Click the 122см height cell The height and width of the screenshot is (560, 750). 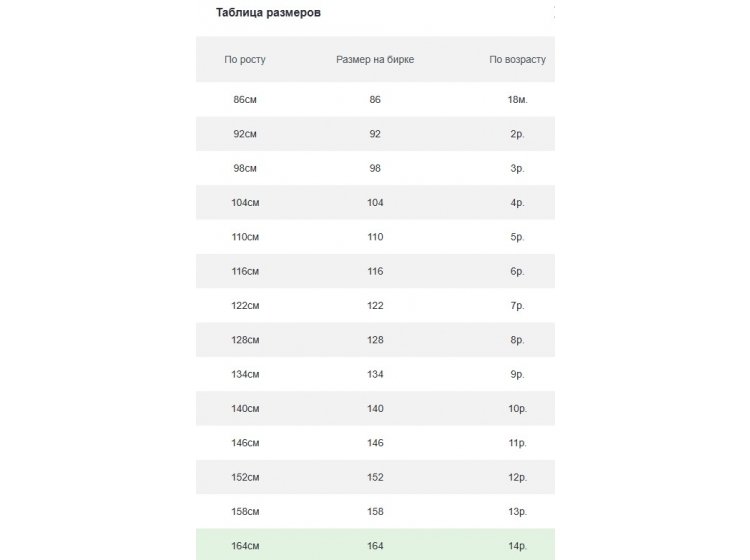[245, 305]
